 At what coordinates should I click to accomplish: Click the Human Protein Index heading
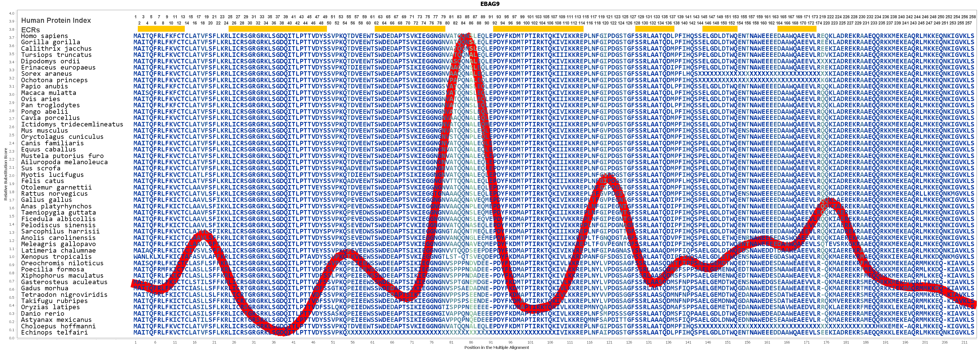click(x=56, y=21)
